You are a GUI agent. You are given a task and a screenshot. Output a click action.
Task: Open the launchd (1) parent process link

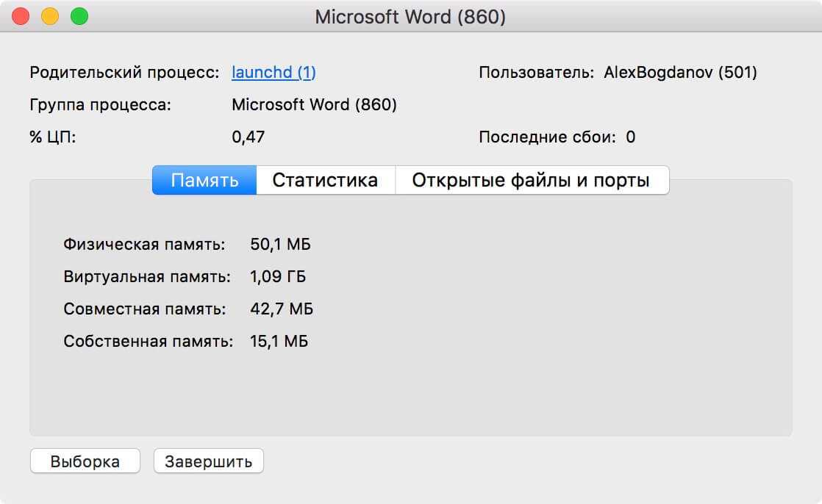pos(274,72)
